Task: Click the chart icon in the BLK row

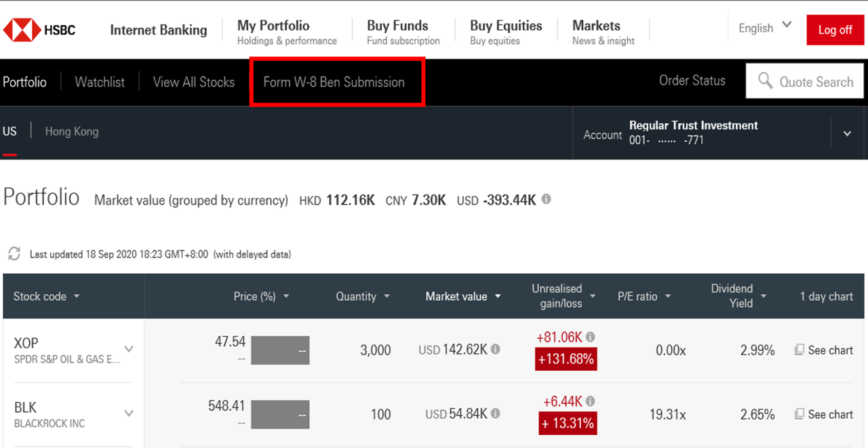Action: click(800, 413)
